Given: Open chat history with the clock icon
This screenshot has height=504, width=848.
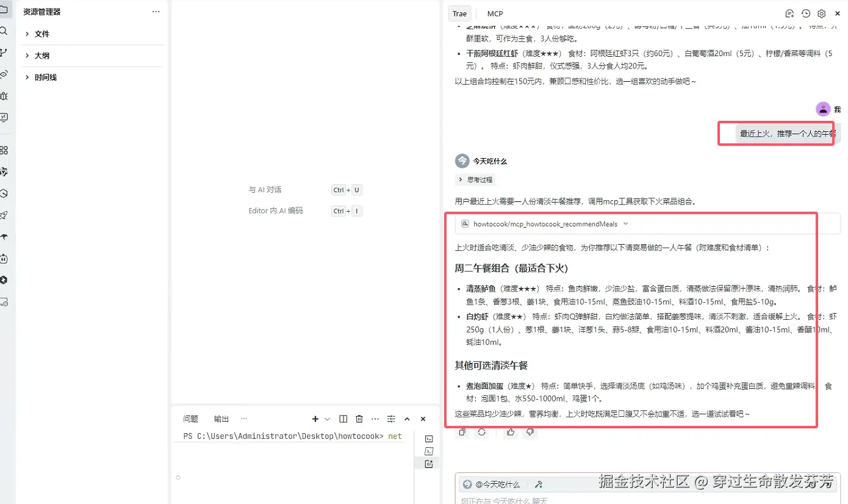Looking at the screenshot, I should [805, 13].
